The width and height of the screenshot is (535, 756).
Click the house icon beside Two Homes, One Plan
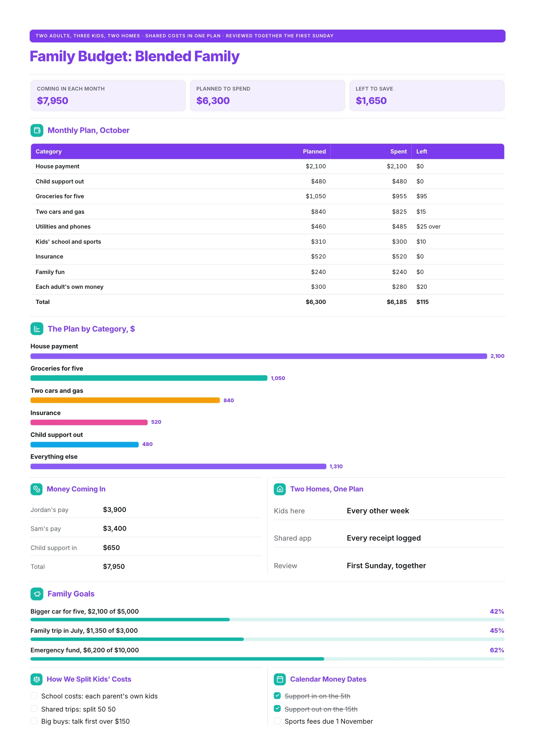[280, 489]
